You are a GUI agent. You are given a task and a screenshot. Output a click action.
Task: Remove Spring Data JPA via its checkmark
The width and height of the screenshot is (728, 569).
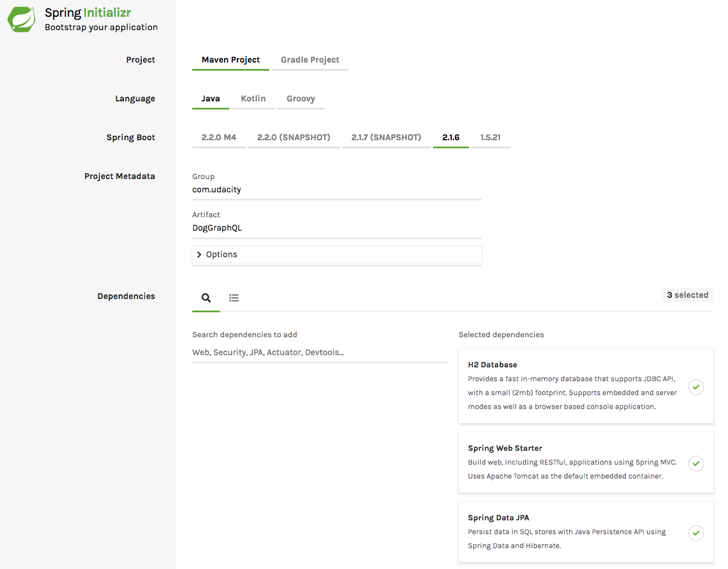(x=696, y=532)
